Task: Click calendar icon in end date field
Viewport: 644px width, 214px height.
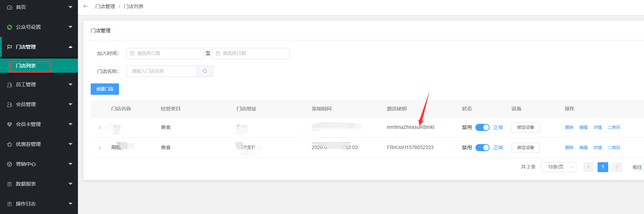Action: click(218, 53)
